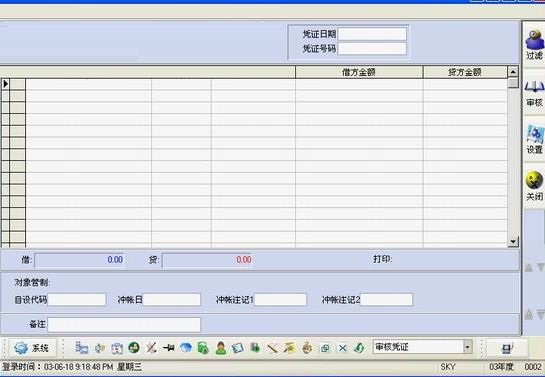Click the 打印: label

click(383, 259)
